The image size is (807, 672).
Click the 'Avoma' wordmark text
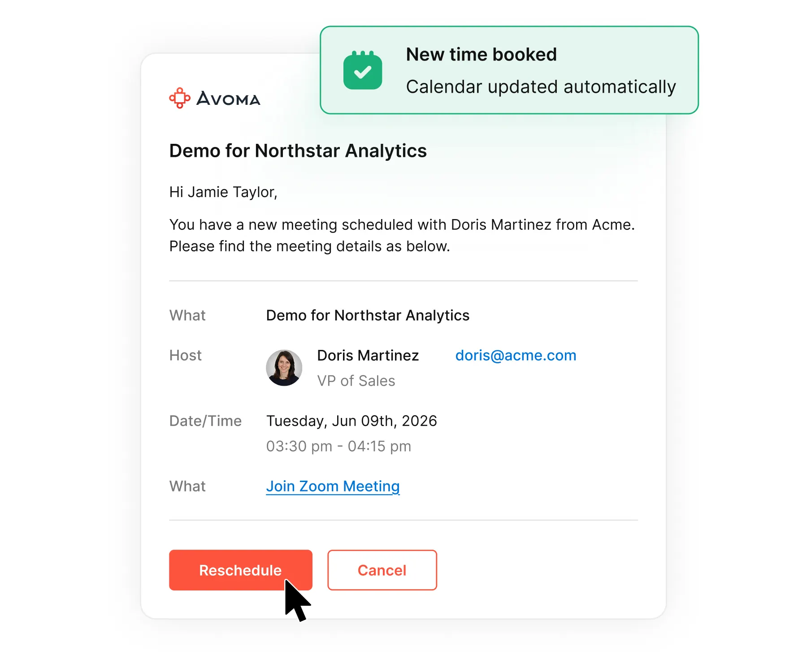(x=228, y=99)
